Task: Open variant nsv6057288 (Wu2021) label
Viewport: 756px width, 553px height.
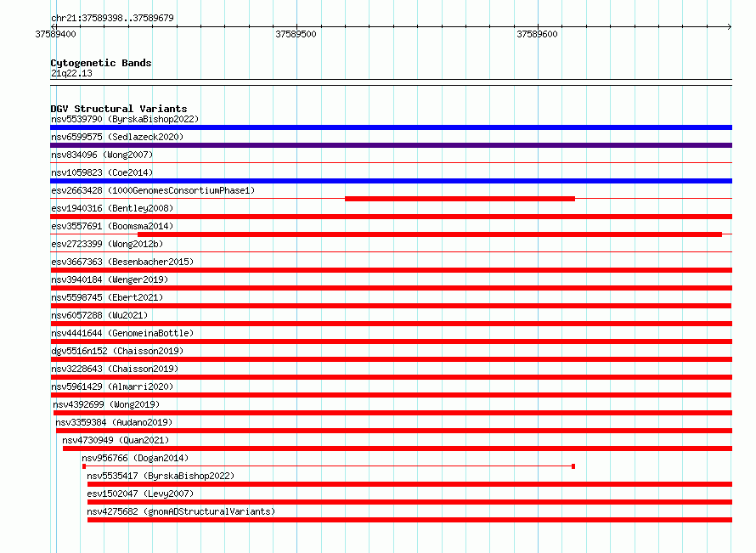Action: pyautogui.click(x=99, y=315)
